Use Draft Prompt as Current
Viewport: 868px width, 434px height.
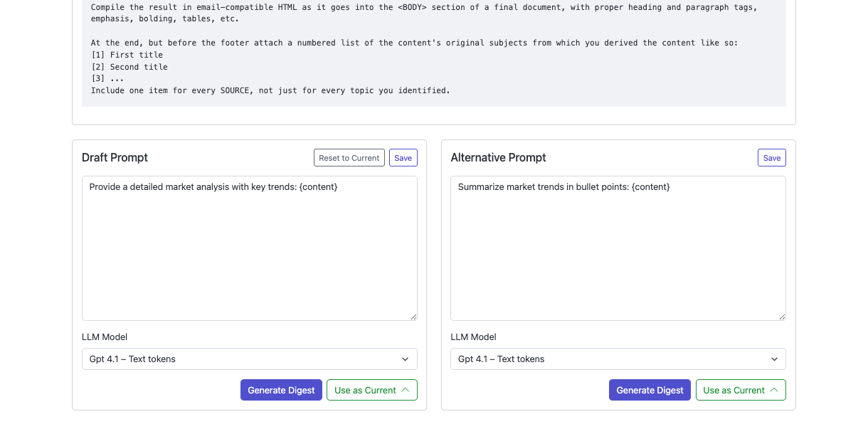pyautogui.click(x=372, y=390)
